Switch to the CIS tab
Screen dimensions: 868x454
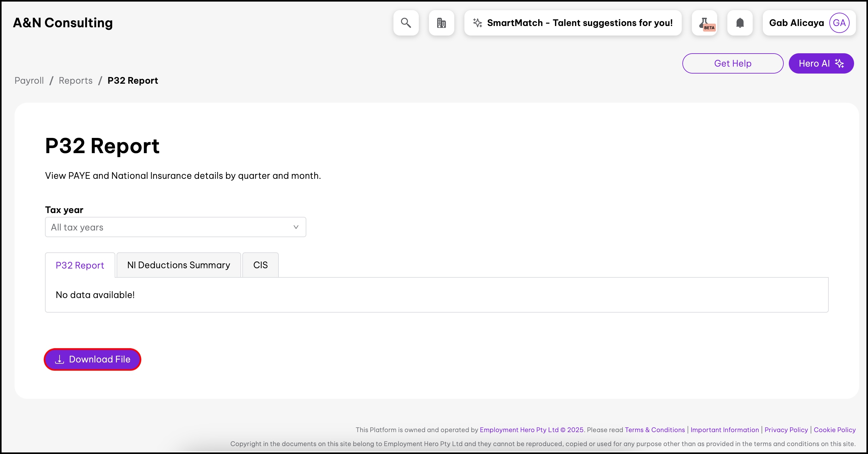(x=260, y=265)
